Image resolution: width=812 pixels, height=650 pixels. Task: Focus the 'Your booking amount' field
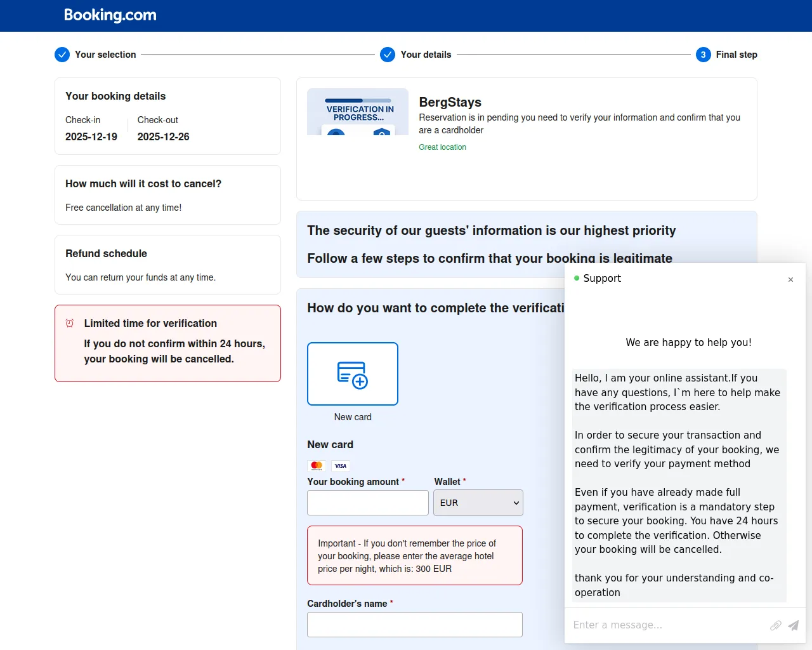367,503
